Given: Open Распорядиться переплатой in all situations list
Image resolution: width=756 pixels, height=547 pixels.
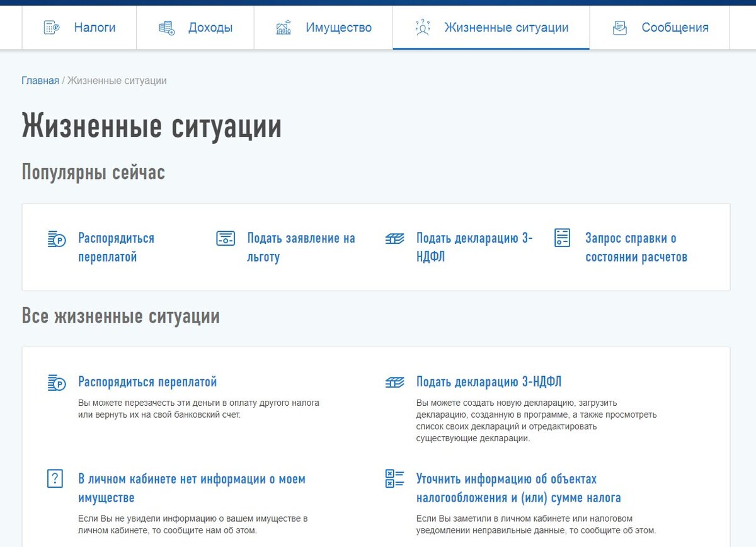Looking at the screenshot, I should point(147,382).
